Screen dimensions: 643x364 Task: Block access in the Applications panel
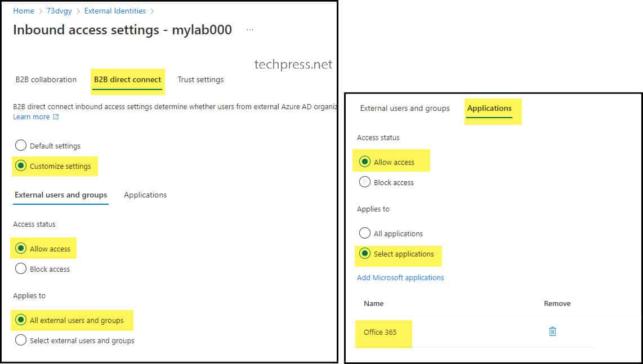364,182
